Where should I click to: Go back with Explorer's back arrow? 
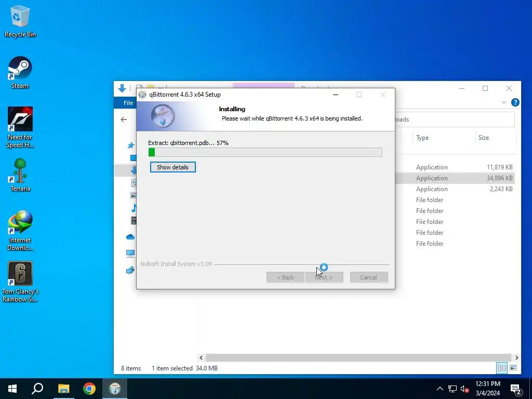point(124,119)
